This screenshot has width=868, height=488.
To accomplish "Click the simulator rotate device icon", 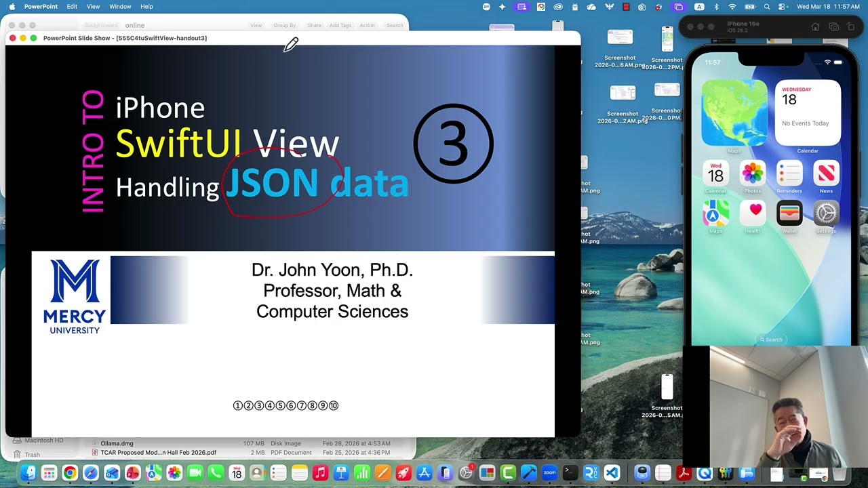I will click(x=852, y=27).
